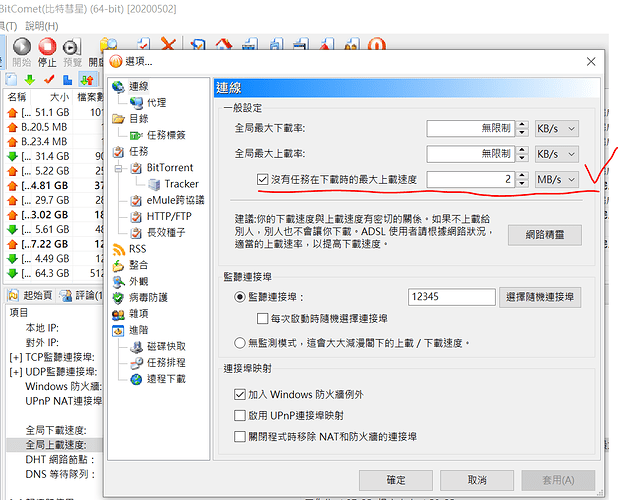Screen dimensions: 618x500
Task: Select 整合 integration settings
Action: point(138,265)
